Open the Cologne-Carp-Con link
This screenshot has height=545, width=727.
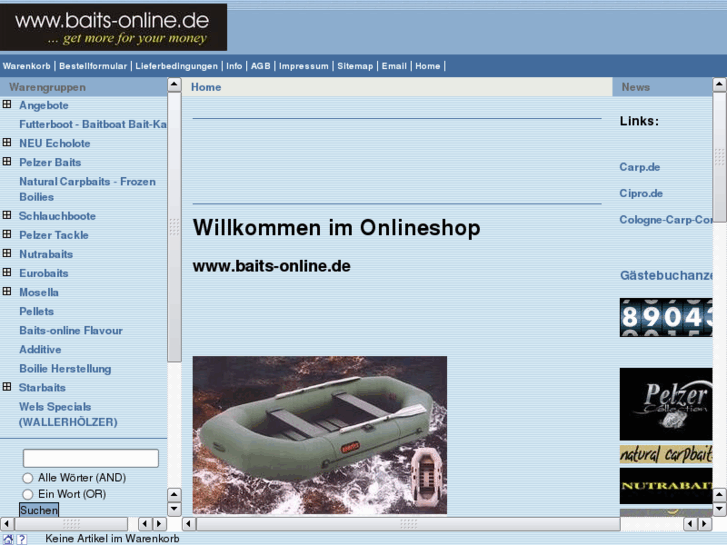click(x=666, y=220)
